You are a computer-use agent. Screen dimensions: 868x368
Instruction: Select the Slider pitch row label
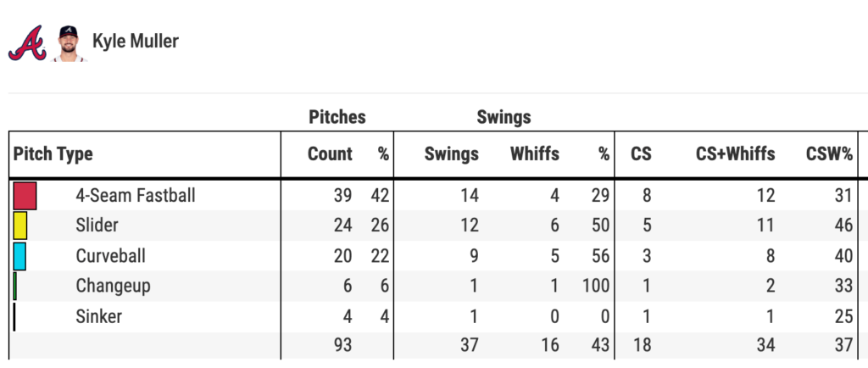tap(97, 226)
